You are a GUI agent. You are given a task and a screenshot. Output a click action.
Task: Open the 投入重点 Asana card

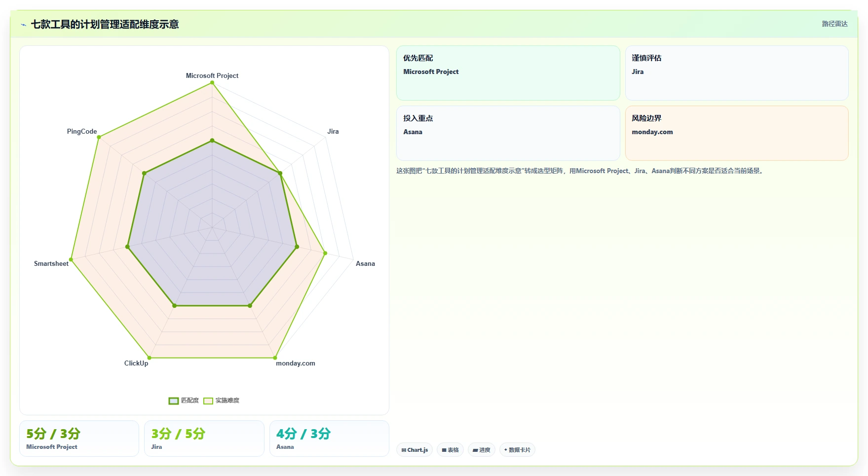coord(508,133)
